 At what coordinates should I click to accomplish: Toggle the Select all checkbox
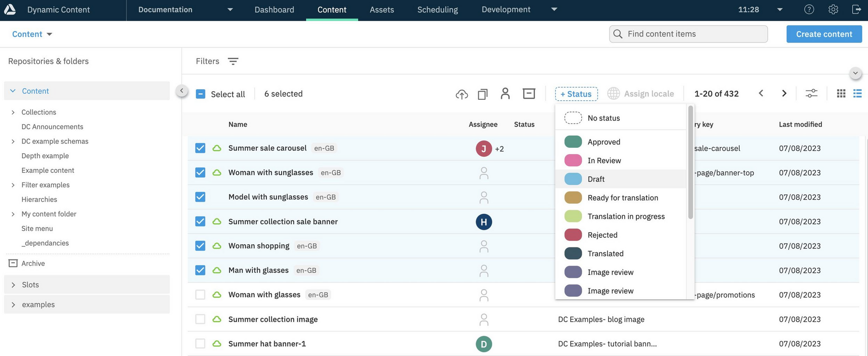200,94
